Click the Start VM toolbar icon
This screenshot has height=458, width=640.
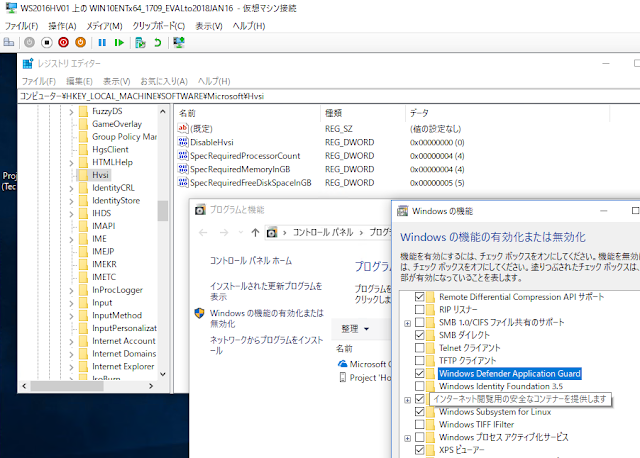pos(29,42)
